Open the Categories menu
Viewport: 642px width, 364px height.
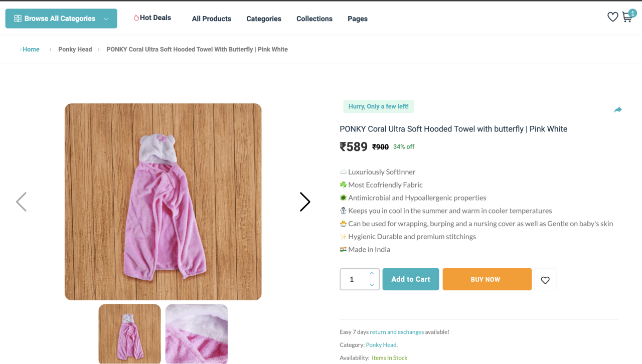point(264,19)
